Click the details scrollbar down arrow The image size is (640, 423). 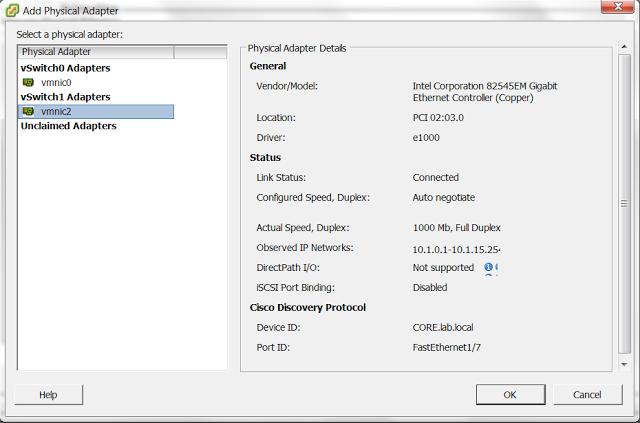[x=624, y=364]
